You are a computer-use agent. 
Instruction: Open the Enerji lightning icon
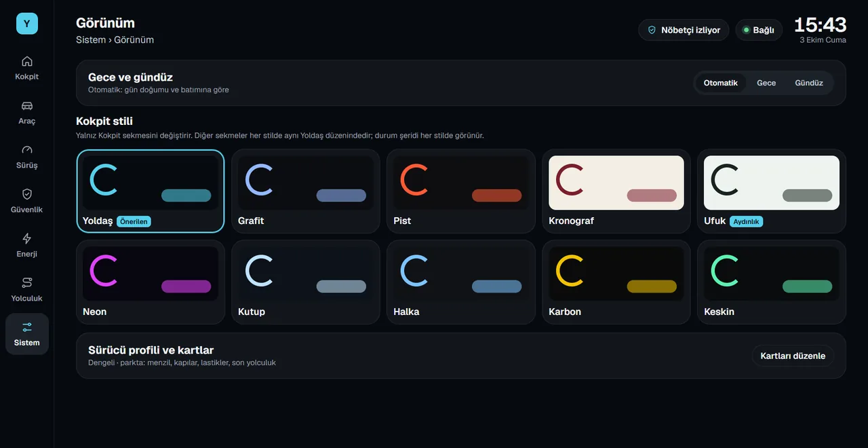pos(27,238)
